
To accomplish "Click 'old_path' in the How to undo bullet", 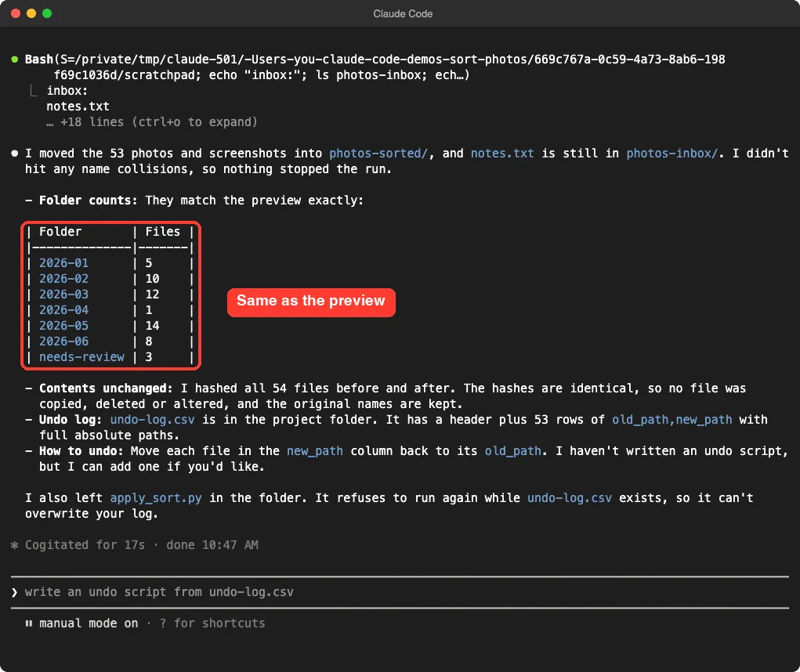I will pos(512,450).
